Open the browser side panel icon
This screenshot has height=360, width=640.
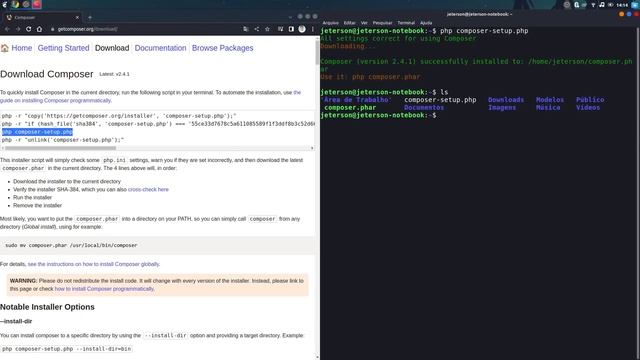[291, 29]
